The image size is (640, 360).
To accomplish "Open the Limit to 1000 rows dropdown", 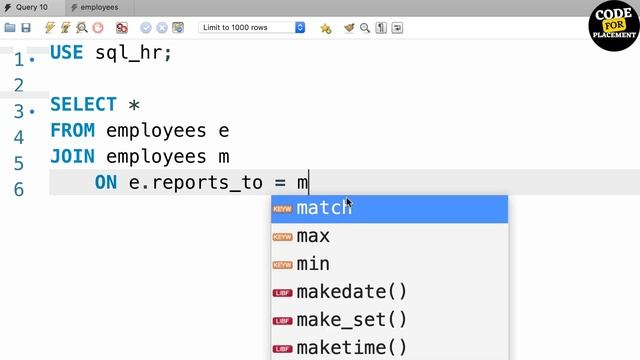I will [x=252, y=27].
